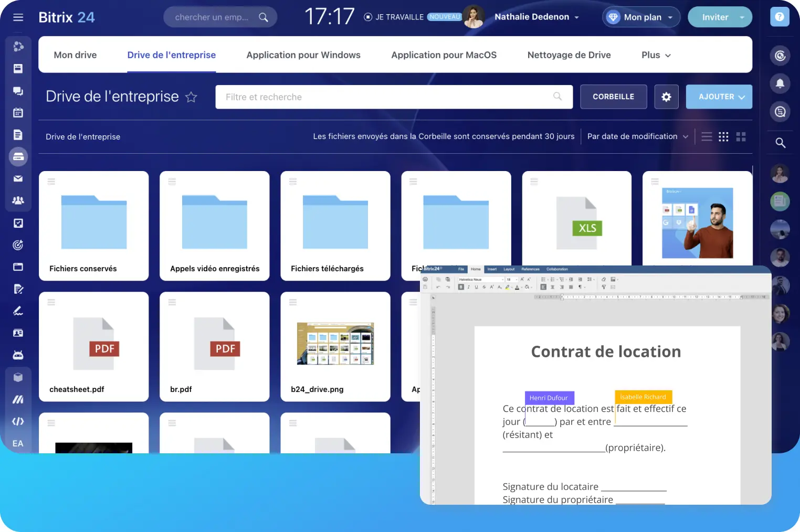Expand the Par date de modification sort

pos(637,136)
